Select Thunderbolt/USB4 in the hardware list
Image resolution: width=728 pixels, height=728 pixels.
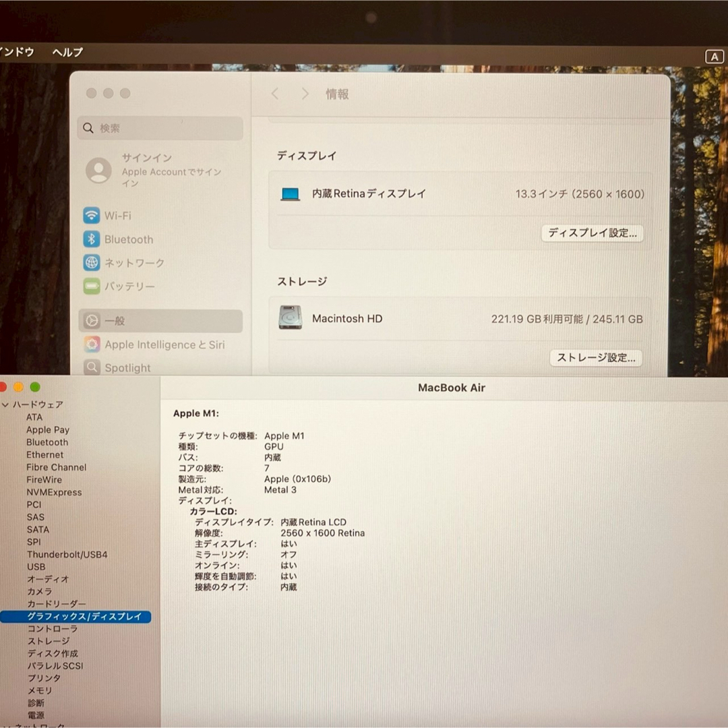pyautogui.click(x=67, y=554)
